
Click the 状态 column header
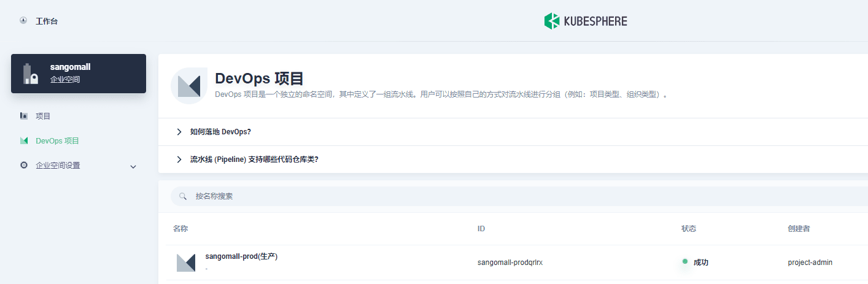click(689, 229)
